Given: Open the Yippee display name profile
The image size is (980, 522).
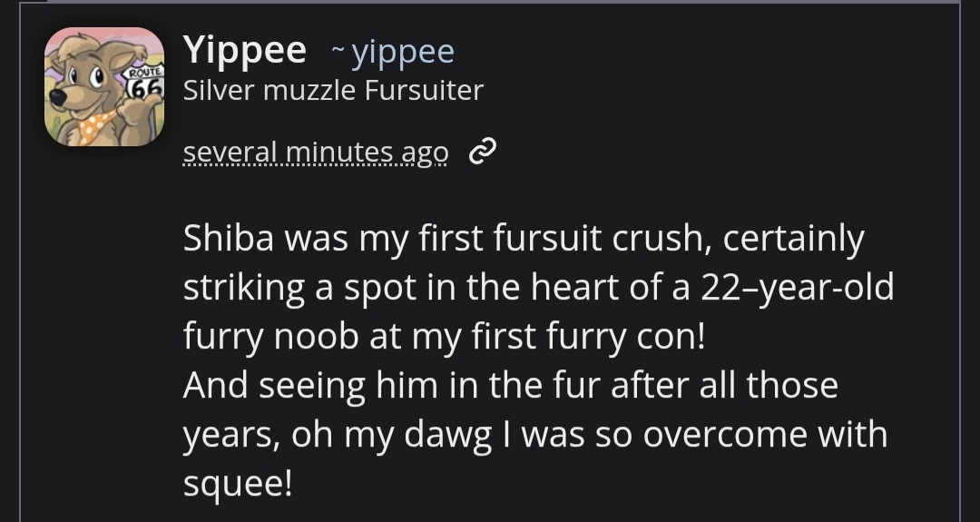Looking at the screenshot, I should pos(245,51).
